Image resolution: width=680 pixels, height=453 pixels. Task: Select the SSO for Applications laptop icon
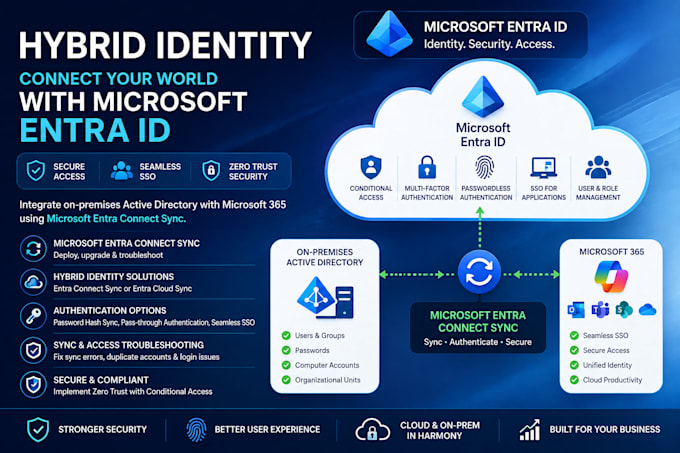(x=543, y=168)
